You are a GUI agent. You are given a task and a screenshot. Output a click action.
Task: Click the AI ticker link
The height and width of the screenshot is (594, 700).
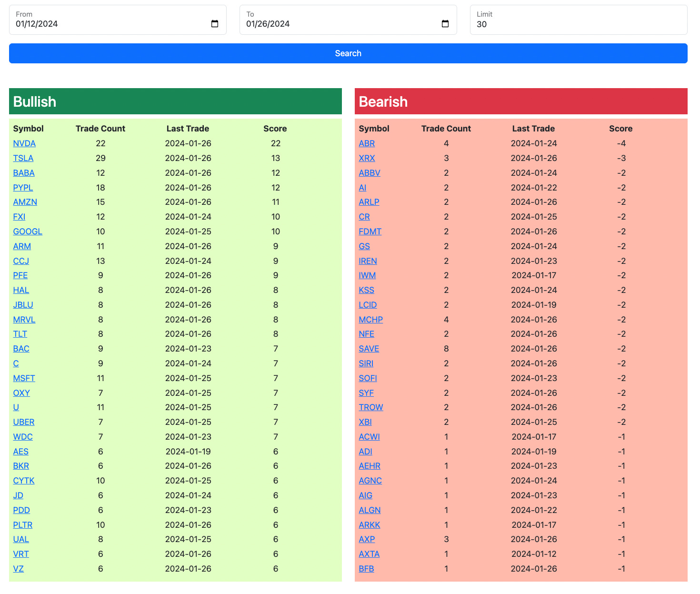[x=362, y=188]
